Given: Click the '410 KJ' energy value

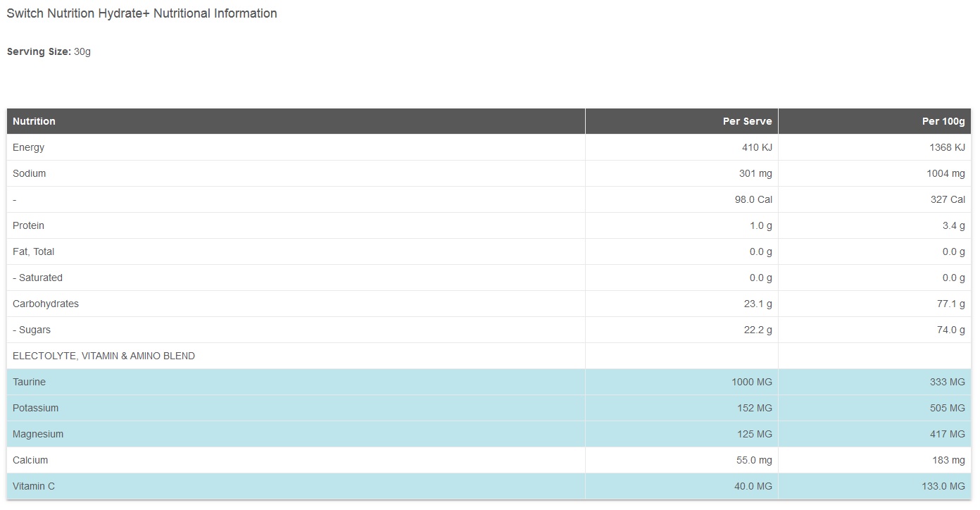Looking at the screenshot, I should tap(757, 147).
